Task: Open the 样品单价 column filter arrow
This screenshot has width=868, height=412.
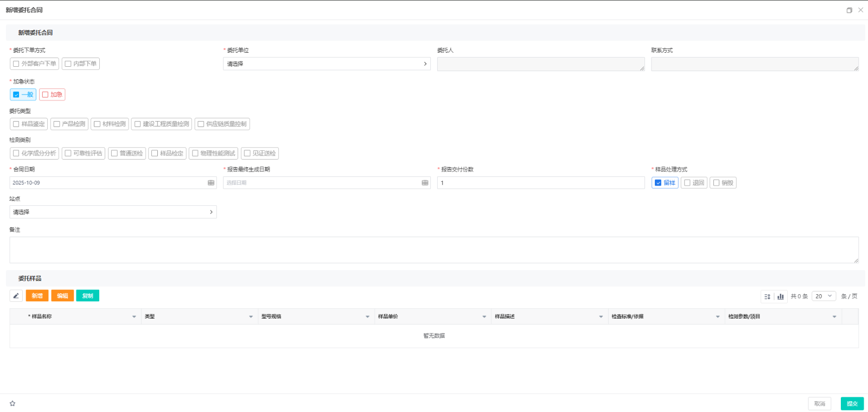Action: click(x=484, y=316)
